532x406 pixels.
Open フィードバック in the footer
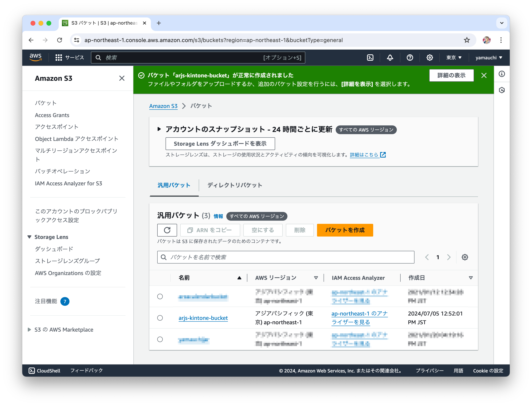tap(87, 371)
